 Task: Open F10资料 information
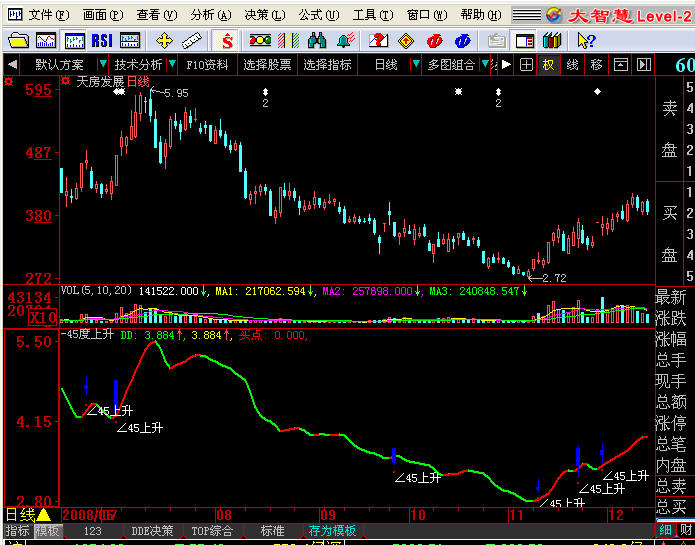point(207,65)
